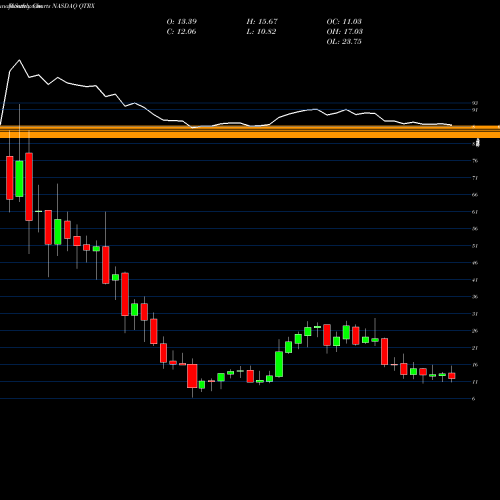This screenshot has height=500, width=500.
Task: Click the 46 price axis label
Action: [475, 263]
